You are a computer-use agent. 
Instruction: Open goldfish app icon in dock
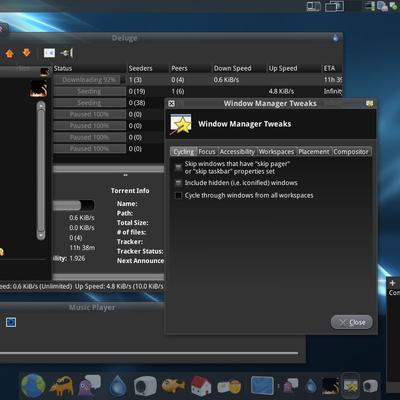coord(173,386)
